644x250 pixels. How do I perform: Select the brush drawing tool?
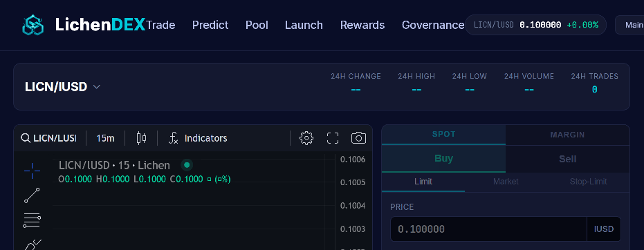[32, 244]
